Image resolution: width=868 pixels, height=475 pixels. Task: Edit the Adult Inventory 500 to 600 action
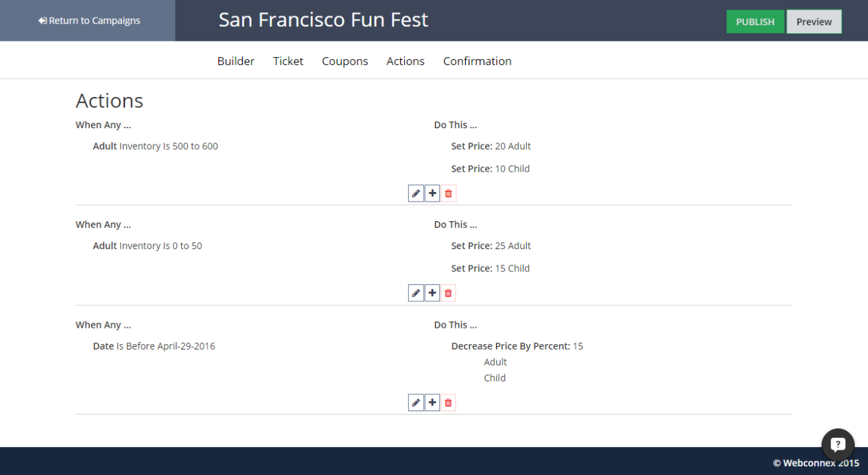(416, 193)
